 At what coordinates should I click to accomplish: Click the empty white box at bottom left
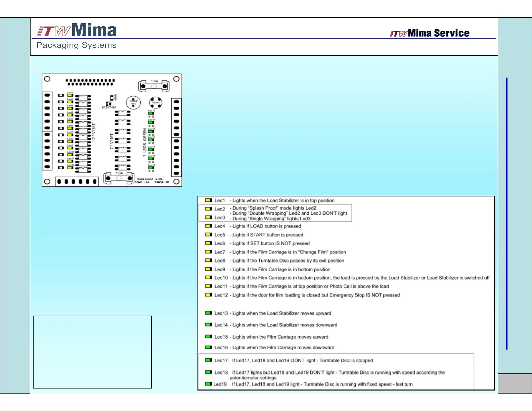pyautogui.click(x=92, y=352)
